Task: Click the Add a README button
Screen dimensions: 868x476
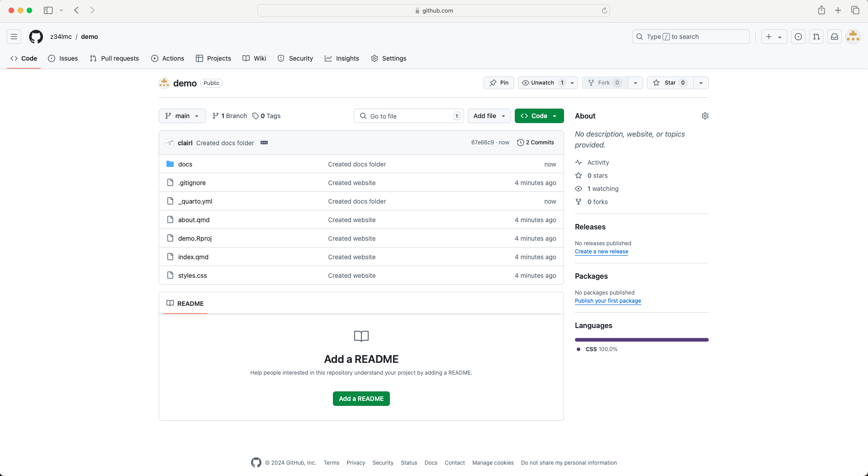Action: (x=361, y=399)
